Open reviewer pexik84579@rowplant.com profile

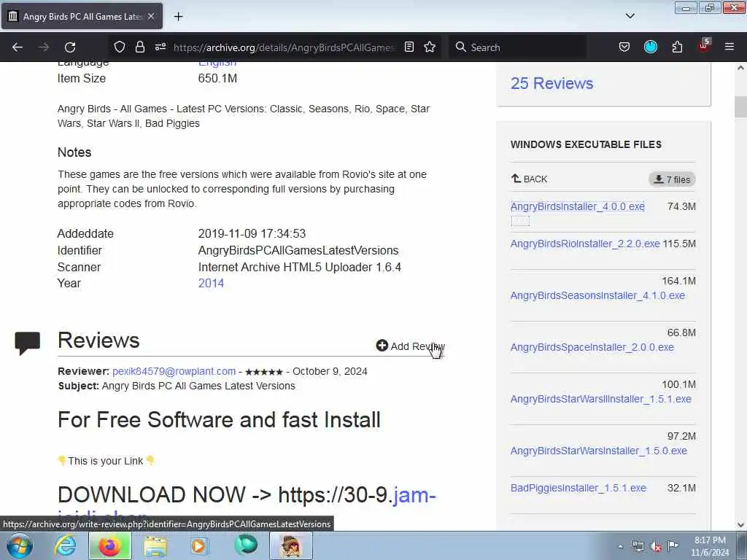point(174,371)
